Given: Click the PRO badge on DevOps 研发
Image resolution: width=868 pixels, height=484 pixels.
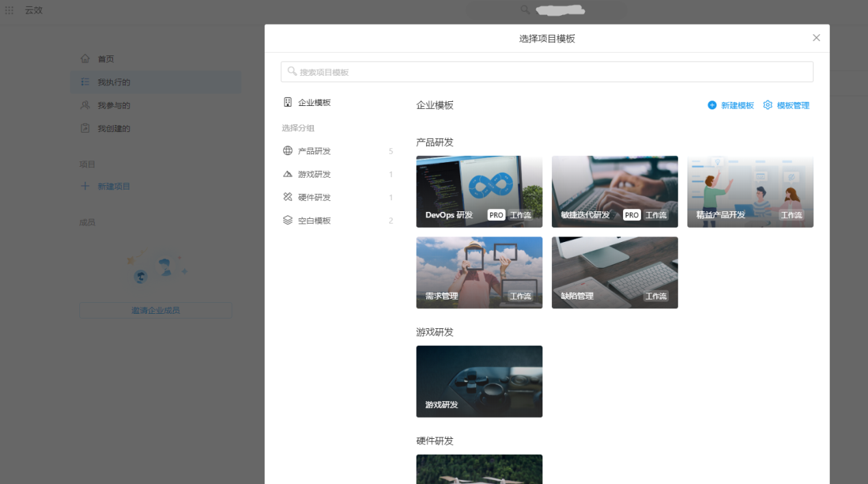Looking at the screenshot, I should pyautogui.click(x=496, y=215).
